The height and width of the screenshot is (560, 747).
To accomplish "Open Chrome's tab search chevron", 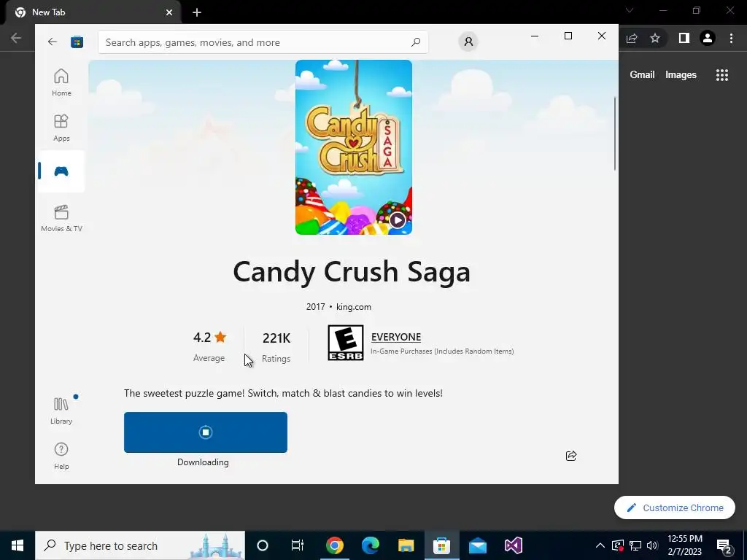I will pos(630,10).
